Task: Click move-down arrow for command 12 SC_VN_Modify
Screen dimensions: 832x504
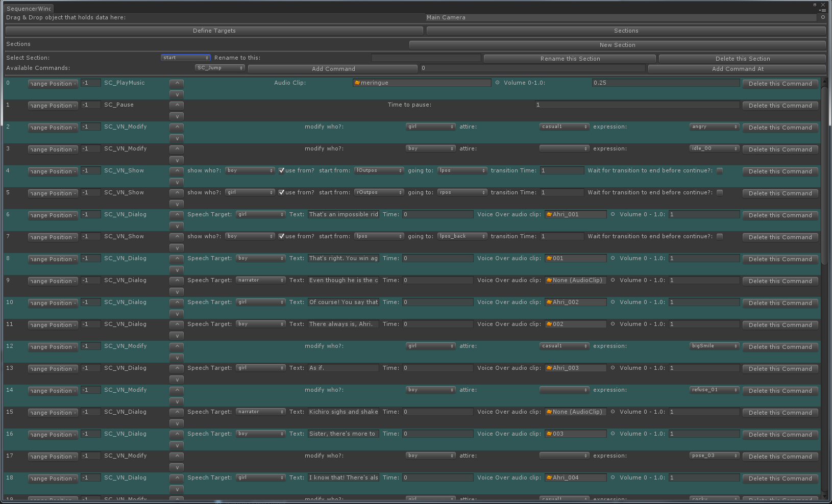Action: [x=177, y=358]
